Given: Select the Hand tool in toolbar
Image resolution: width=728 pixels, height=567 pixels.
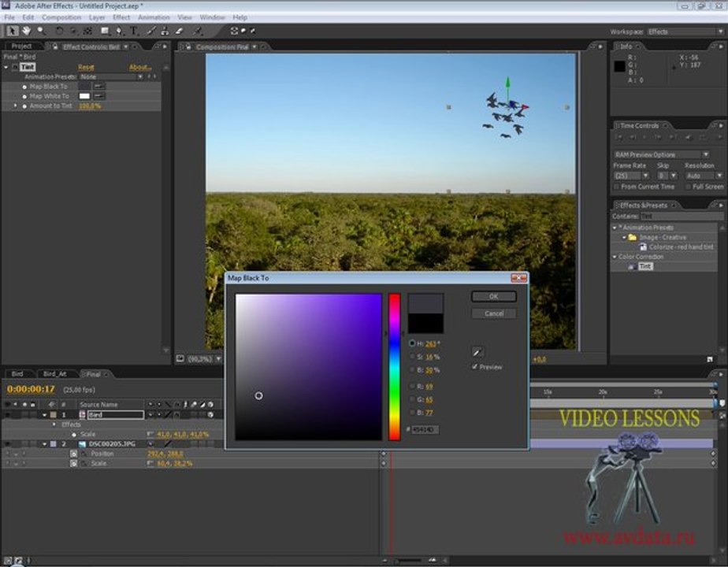Looking at the screenshot, I should (27, 31).
